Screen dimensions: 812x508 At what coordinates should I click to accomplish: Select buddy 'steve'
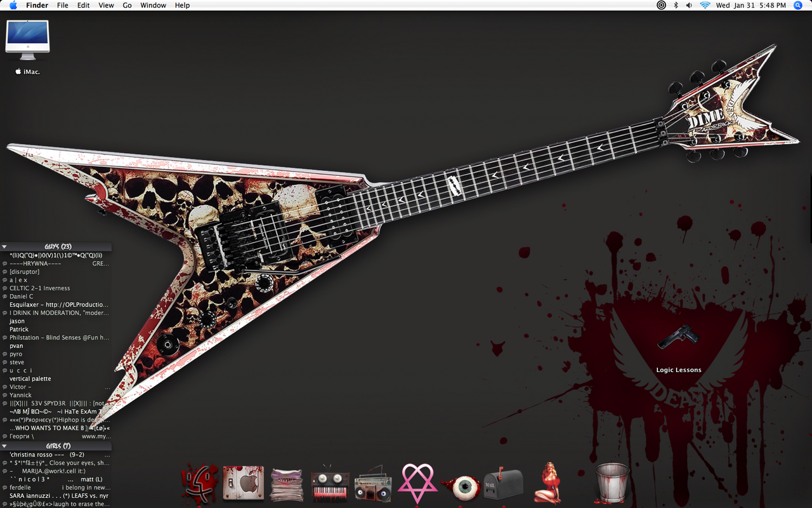56,363
